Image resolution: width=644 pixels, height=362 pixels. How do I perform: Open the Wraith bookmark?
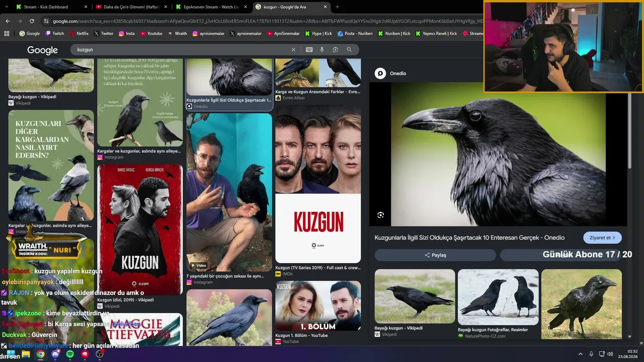point(177,34)
